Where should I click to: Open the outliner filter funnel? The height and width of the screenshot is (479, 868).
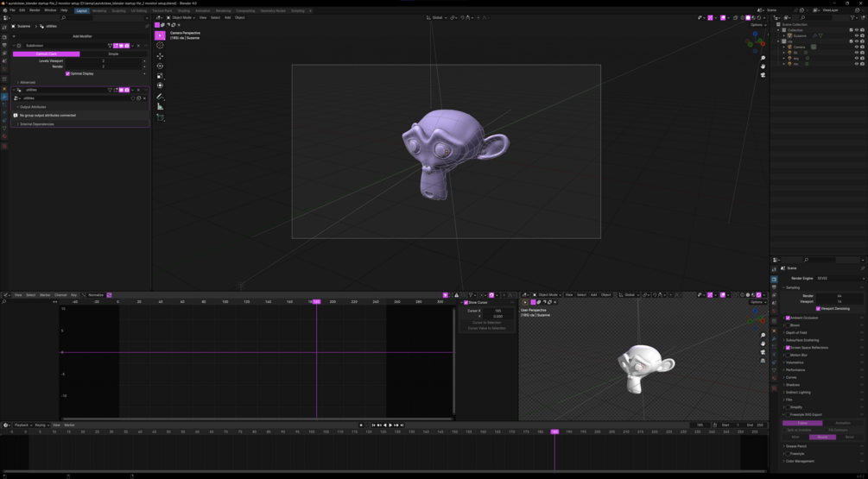(853, 18)
